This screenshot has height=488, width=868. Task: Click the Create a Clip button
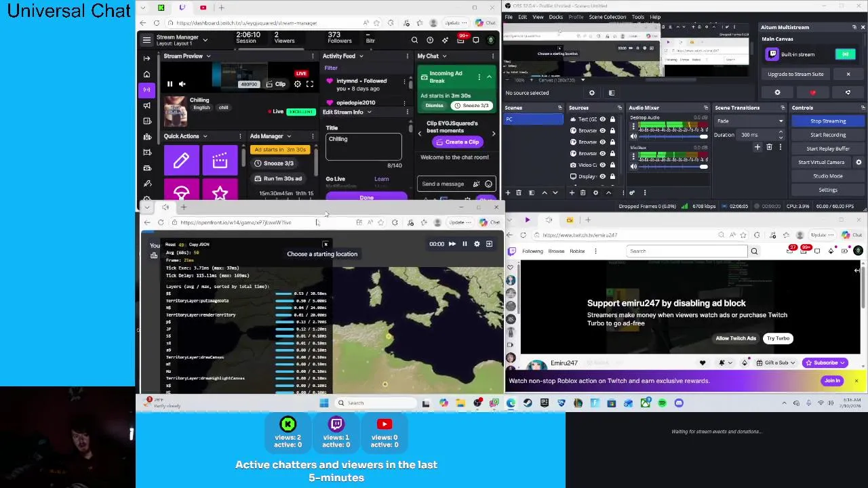[458, 142]
